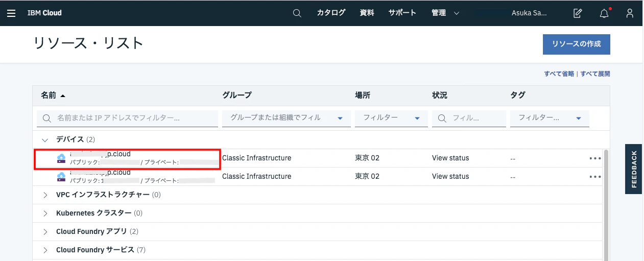Focus the 状況 filter search field
Viewport: 644px width, 261px height.
point(469,118)
